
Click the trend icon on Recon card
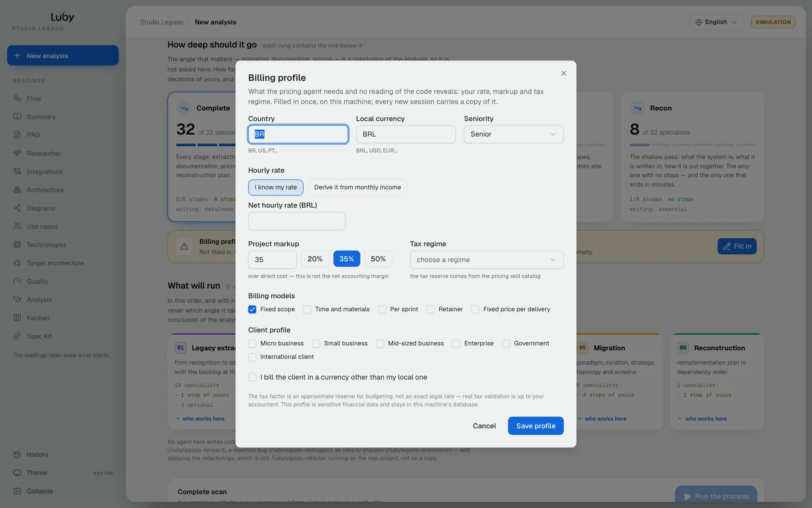pyautogui.click(x=637, y=108)
